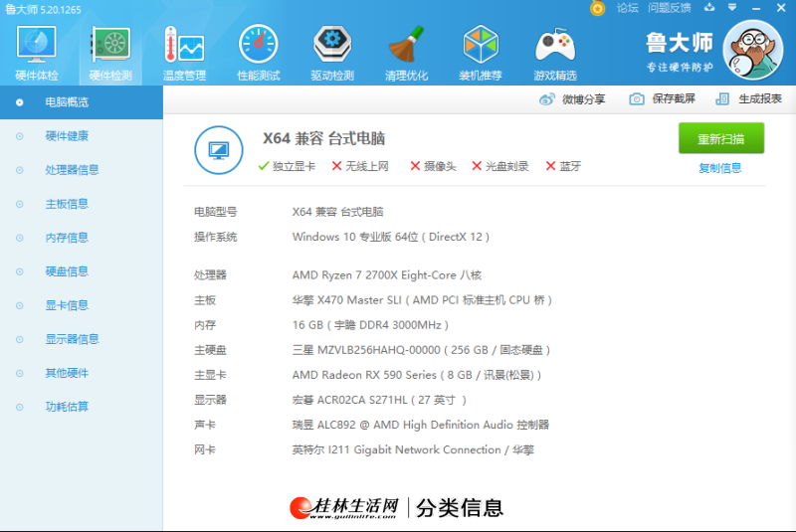Click the 瑞昱 ALC892 sound card text
This screenshot has height=532, width=796.
420,425
